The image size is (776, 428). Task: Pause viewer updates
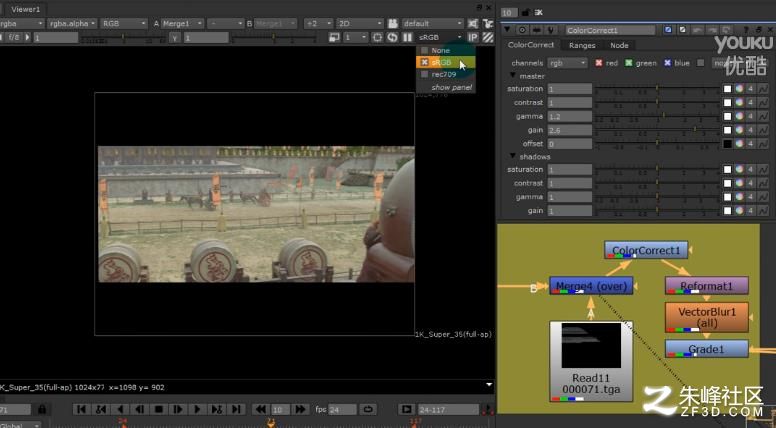407,37
